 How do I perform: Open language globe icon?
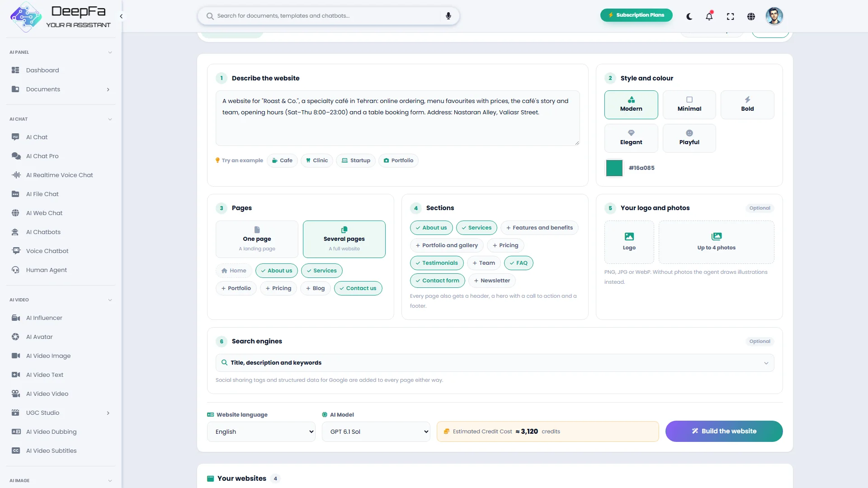(751, 16)
